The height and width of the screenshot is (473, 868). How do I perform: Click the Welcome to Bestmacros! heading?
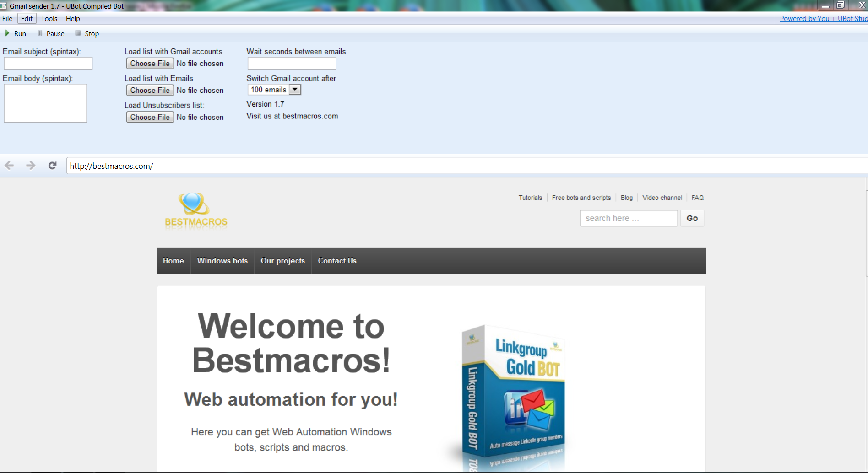(291, 343)
